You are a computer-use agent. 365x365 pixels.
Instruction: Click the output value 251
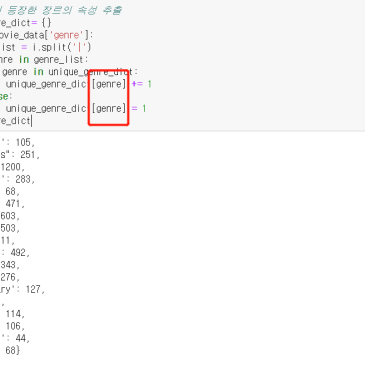pyautogui.click(x=28, y=155)
